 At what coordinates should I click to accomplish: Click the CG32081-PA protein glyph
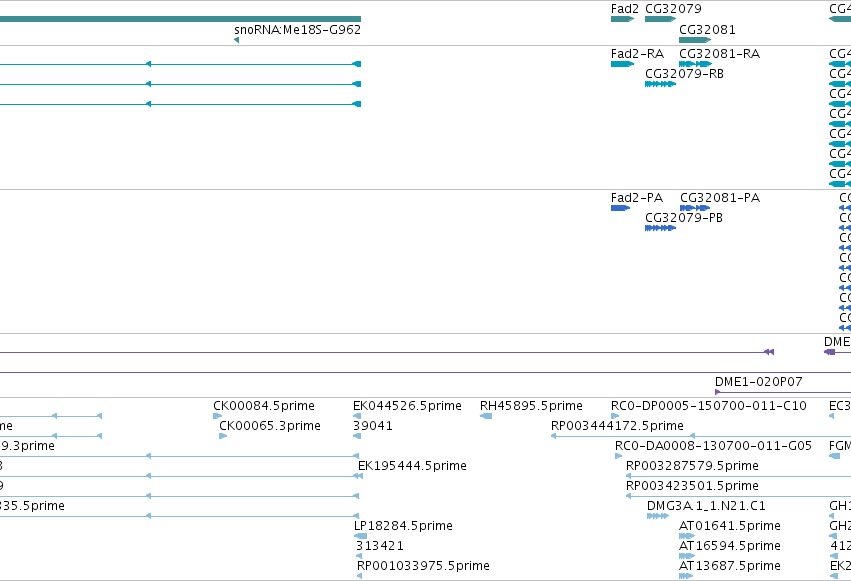click(x=695, y=208)
